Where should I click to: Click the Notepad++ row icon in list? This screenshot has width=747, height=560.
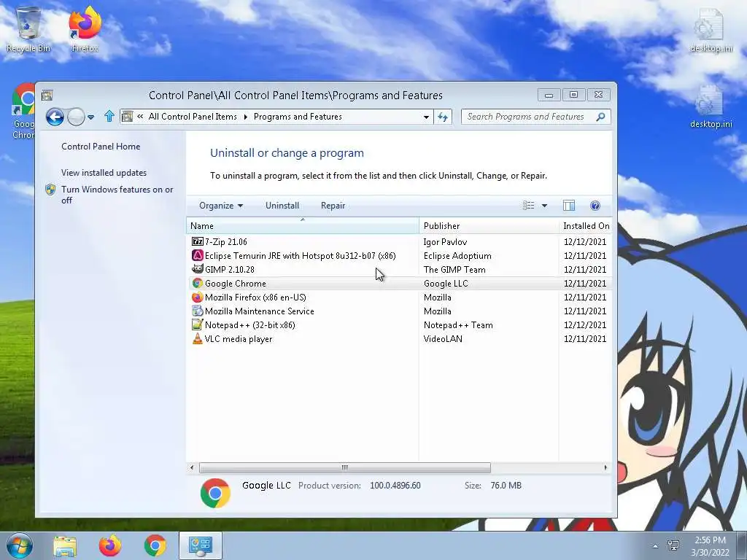(197, 324)
